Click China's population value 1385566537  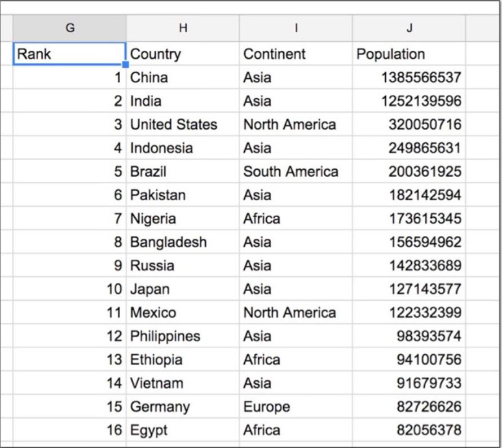410,77
